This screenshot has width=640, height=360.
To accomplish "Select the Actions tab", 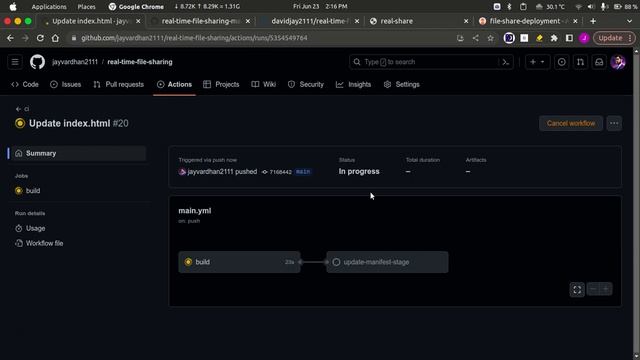I will click(x=174, y=84).
